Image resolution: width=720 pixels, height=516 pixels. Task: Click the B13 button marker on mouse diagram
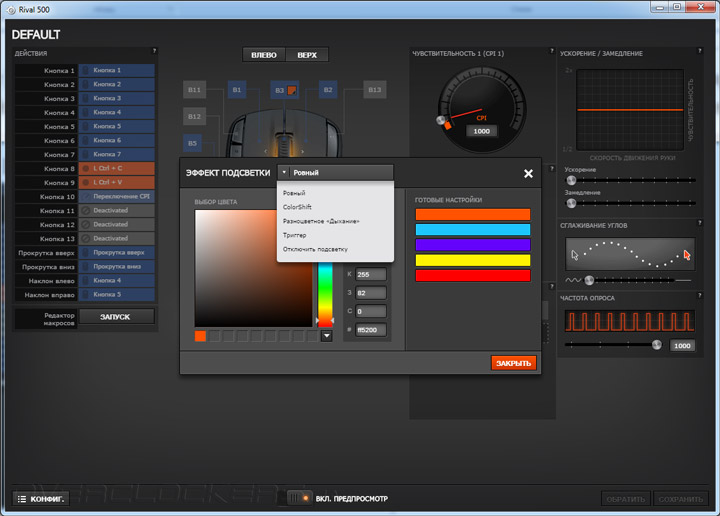click(x=373, y=90)
